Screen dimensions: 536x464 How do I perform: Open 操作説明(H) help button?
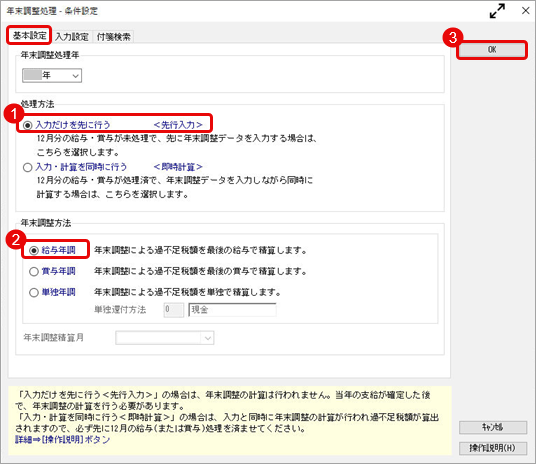click(x=493, y=448)
